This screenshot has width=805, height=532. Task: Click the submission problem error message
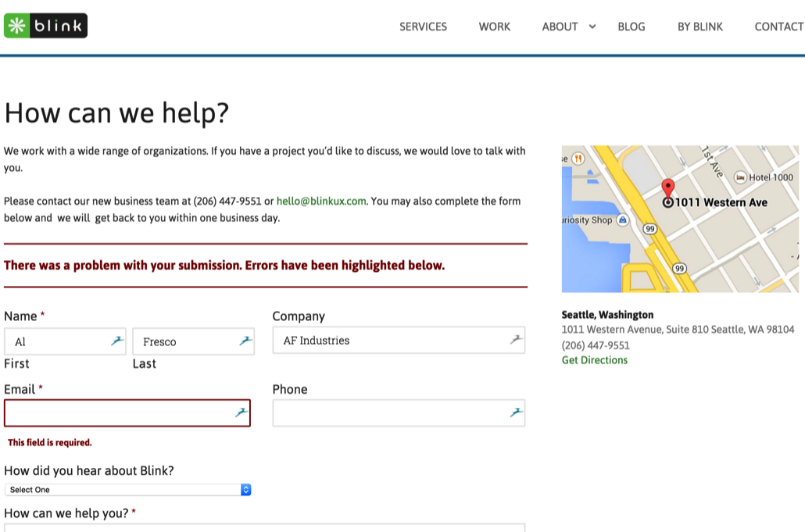[x=224, y=266]
